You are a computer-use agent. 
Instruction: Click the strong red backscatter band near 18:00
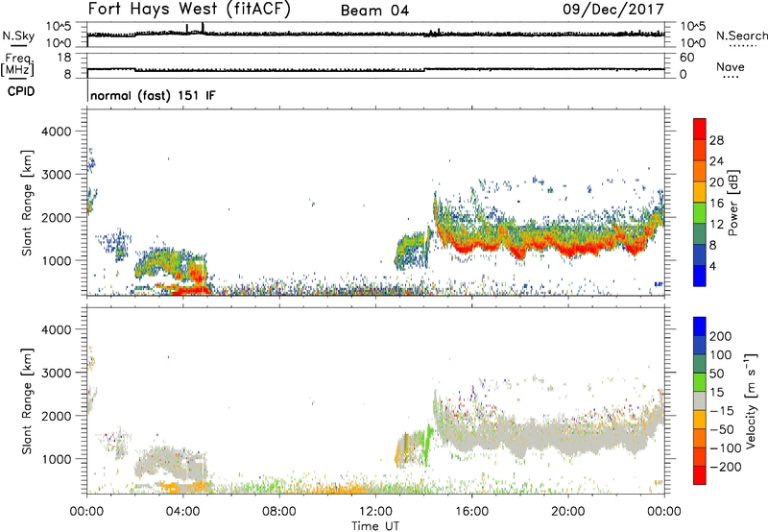[x=519, y=252]
